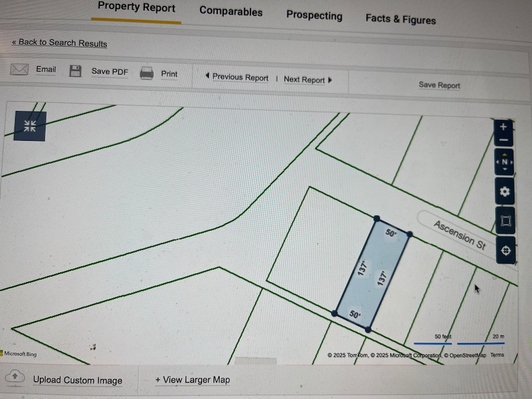Reset map orientation with the North compass
The image size is (532, 399).
(504, 162)
